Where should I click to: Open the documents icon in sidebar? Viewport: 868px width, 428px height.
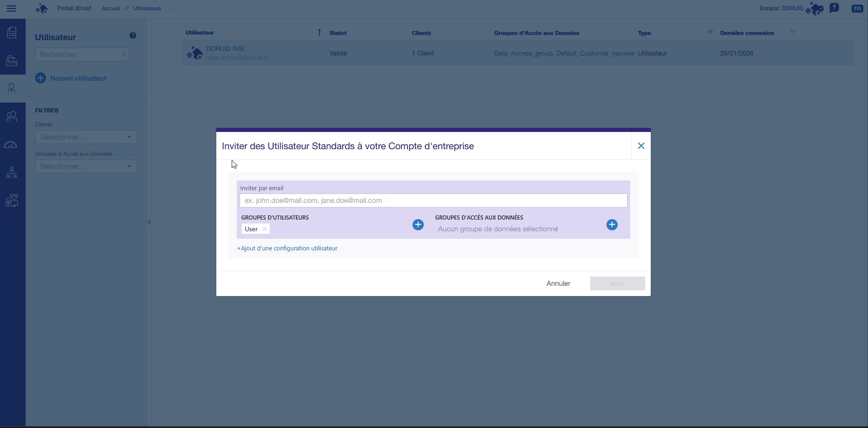12,33
